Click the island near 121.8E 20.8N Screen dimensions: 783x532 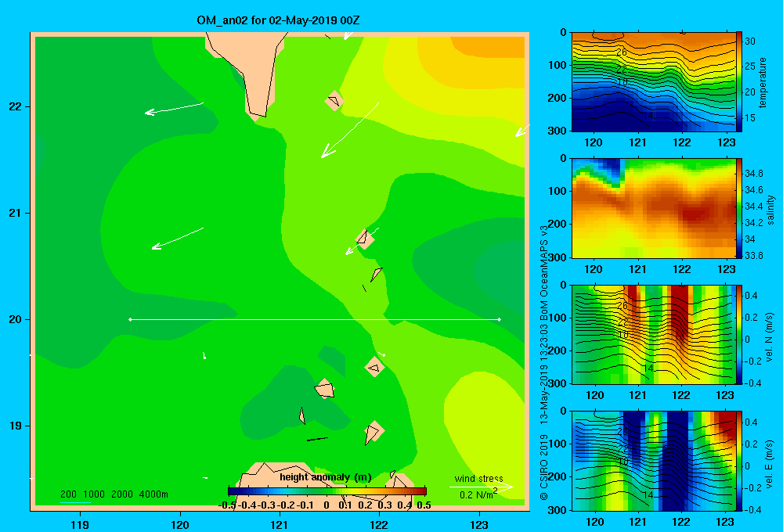pos(365,239)
